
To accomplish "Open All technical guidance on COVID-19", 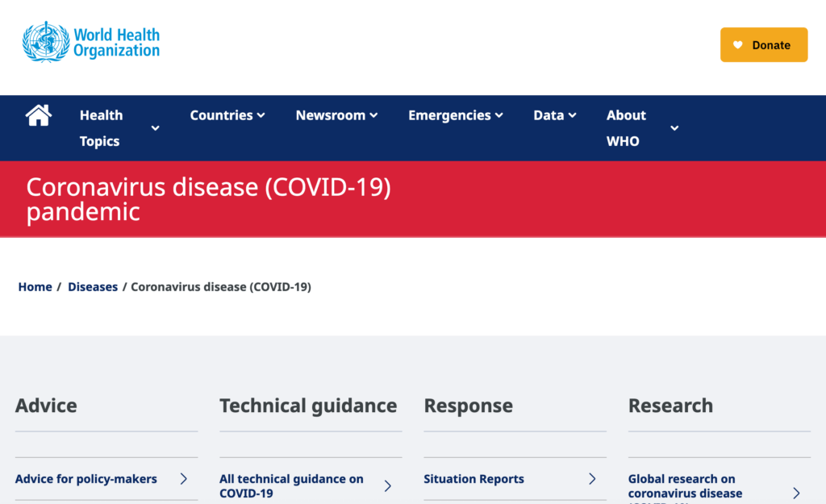I will pos(291,485).
